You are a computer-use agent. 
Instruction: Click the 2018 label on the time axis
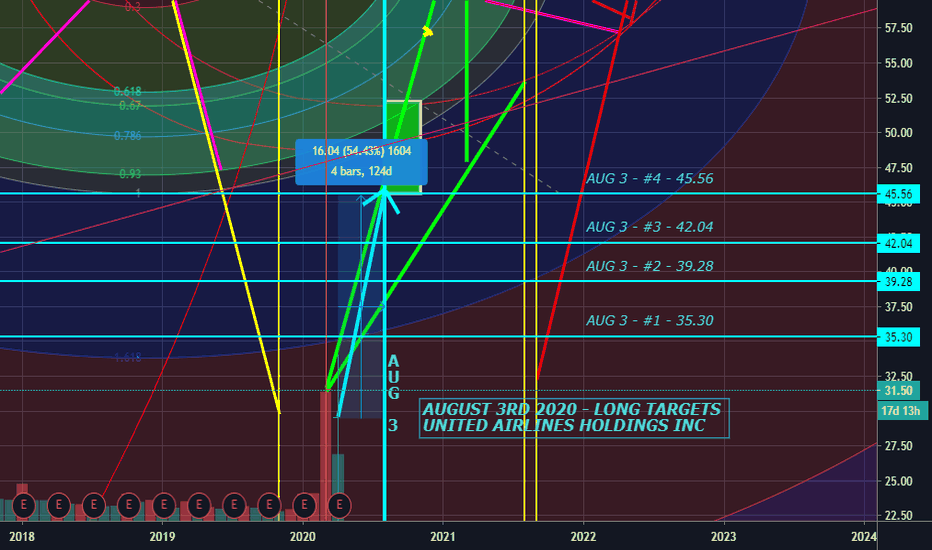pyautogui.click(x=22, y=536)
